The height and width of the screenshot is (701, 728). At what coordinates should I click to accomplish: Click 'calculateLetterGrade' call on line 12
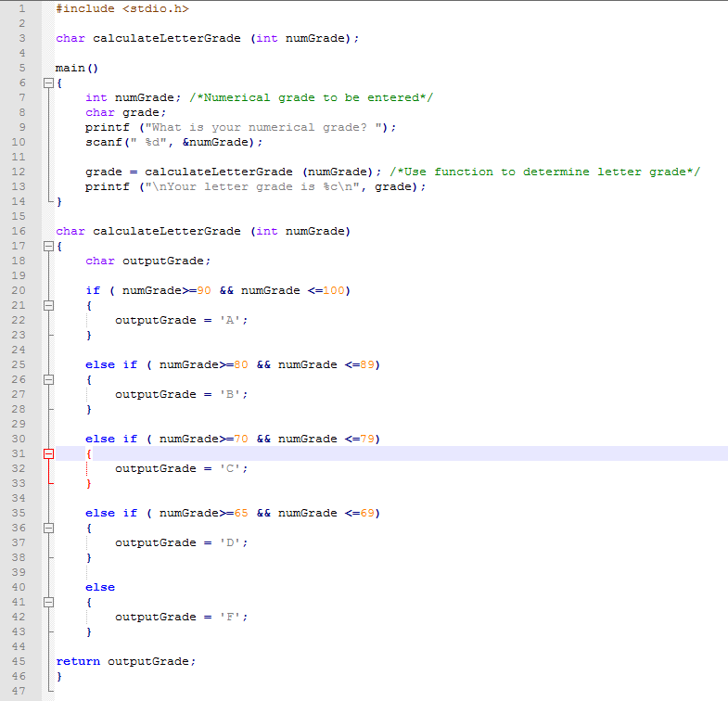click(x=219, y=172)
